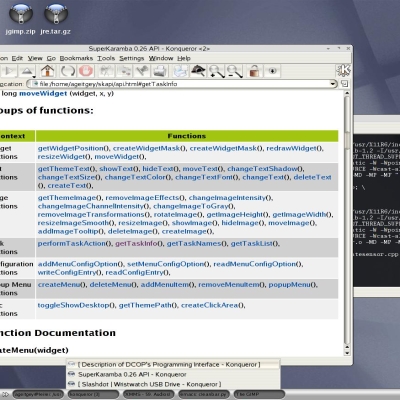Click the Security padlock toolbar icon
Image resolution: width=400 pixels, height=400 pixels.
(254, 71)
